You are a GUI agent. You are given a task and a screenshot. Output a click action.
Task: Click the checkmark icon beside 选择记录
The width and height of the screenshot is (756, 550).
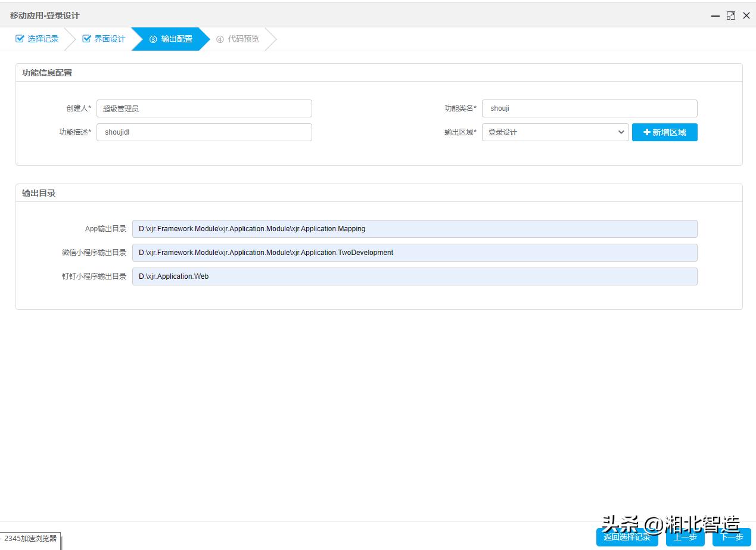click(18, 38)
